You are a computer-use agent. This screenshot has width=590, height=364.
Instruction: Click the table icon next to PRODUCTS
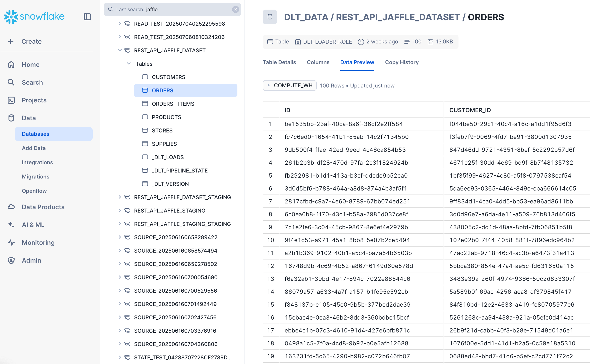click(x=145, y=117)
